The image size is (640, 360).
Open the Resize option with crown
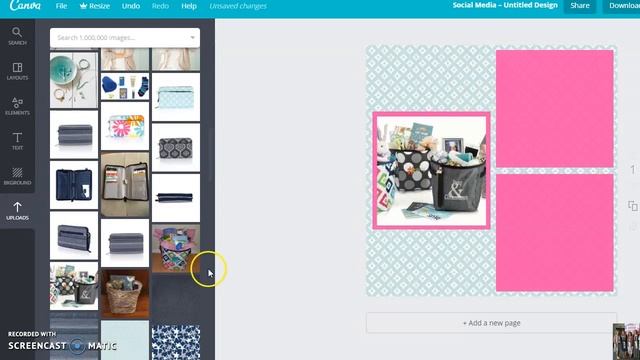pyautogui.click(x=95, y=6)
